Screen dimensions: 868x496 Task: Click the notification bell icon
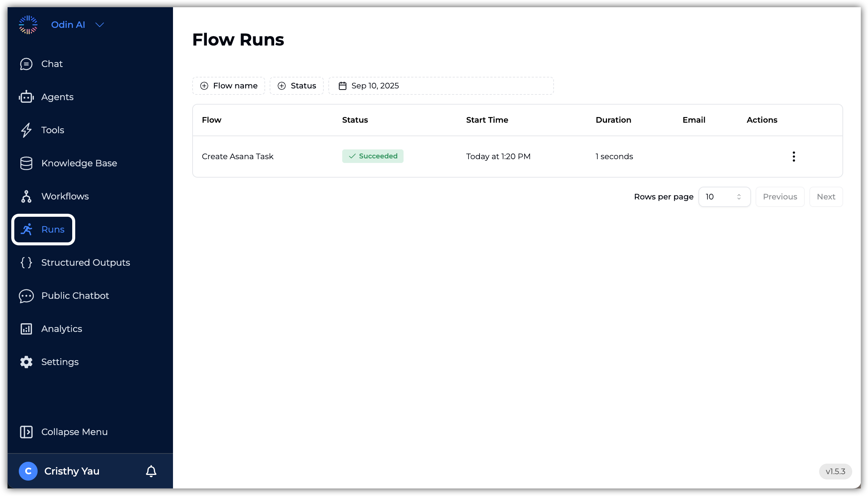coord(151,471)
